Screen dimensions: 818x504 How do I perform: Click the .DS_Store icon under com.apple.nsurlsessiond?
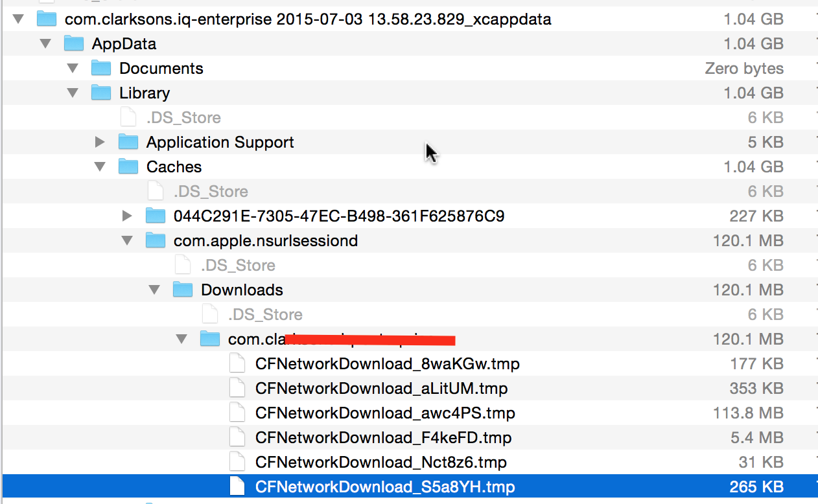[x=183, y=265]
